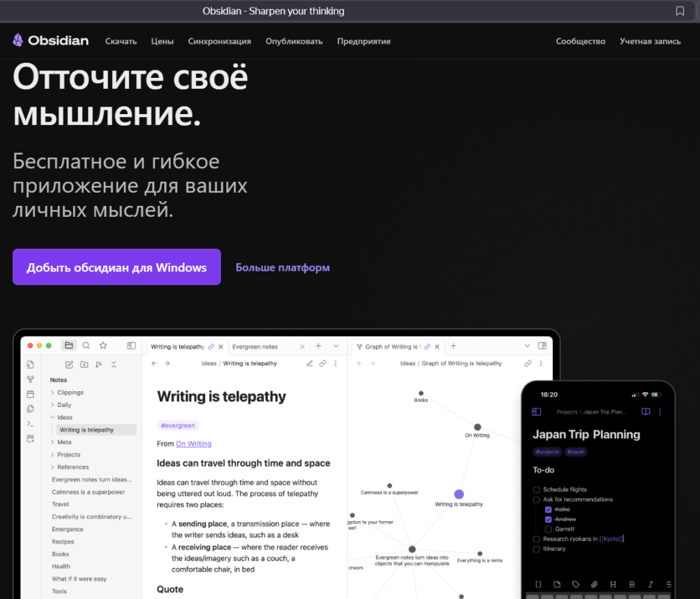Open daily note calendar ribbon icon

30,394
